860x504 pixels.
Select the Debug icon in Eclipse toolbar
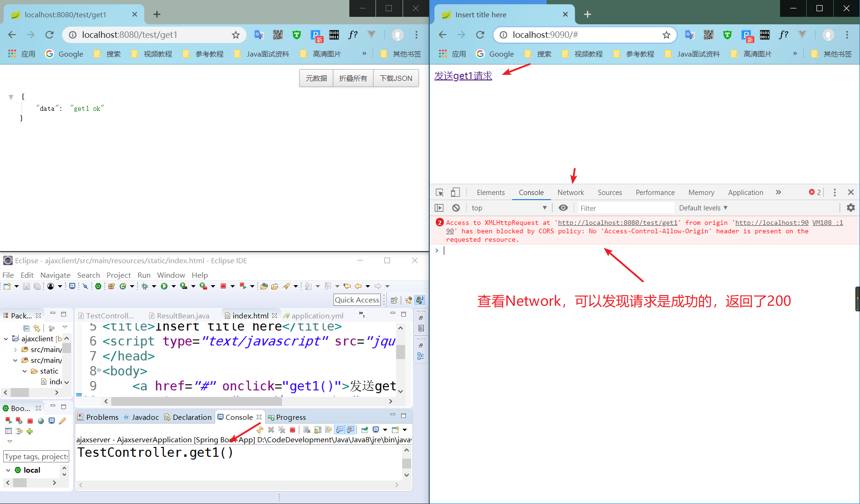(x=144, y=286)
